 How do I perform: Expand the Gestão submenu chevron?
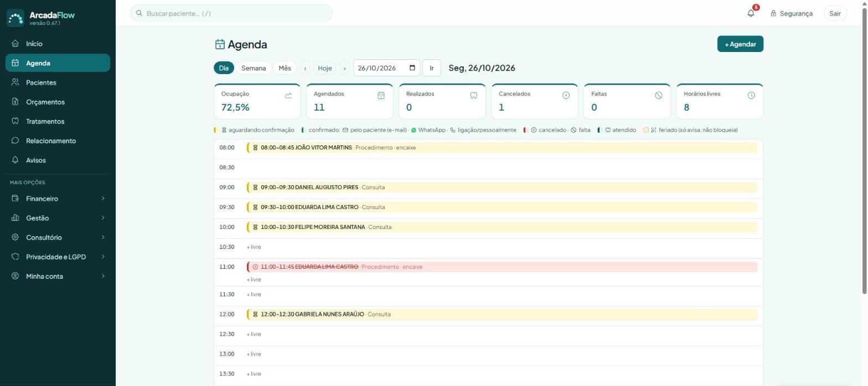pyautogui.click(x=103, y=217)
